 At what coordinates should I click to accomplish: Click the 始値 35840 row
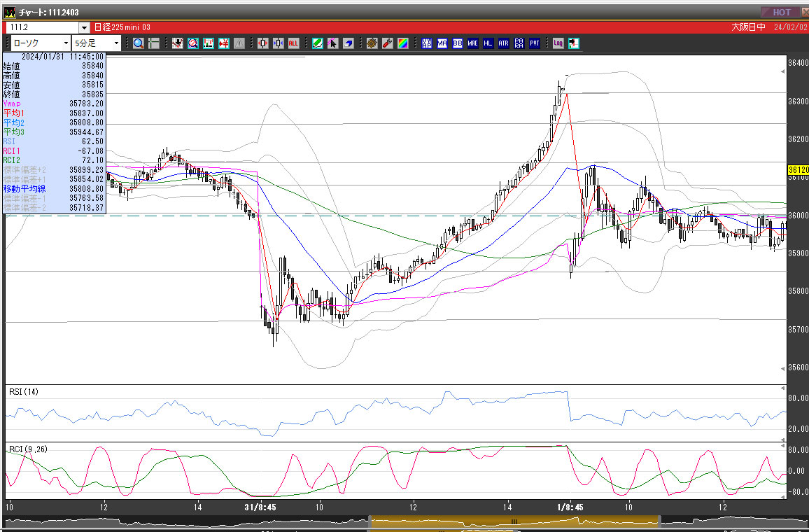click(x=54, y=66)
